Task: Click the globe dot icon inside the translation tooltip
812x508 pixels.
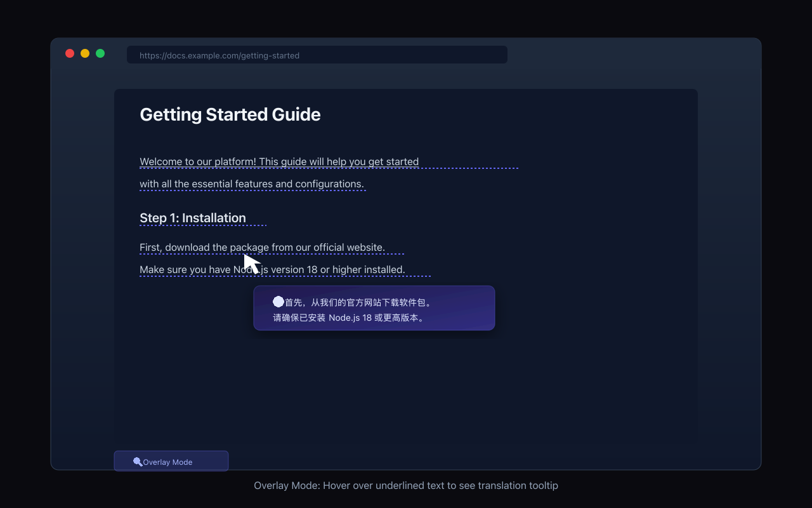Action: pos(279,301)
